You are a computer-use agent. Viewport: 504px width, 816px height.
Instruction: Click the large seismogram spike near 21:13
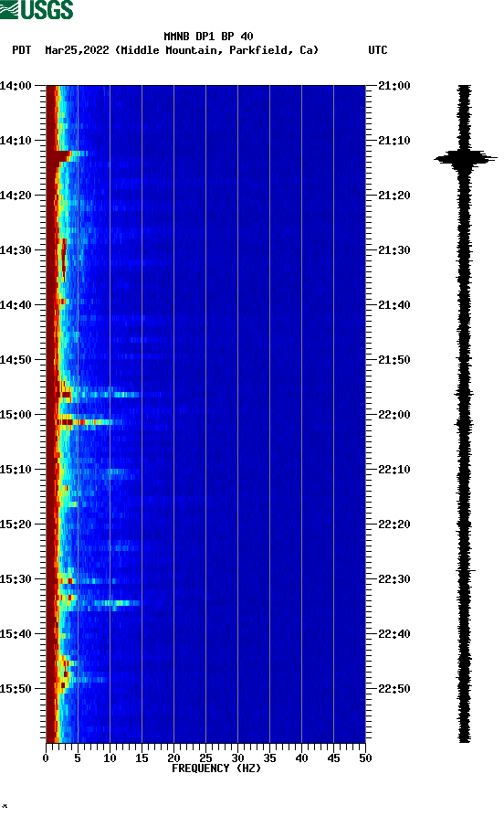465,158
